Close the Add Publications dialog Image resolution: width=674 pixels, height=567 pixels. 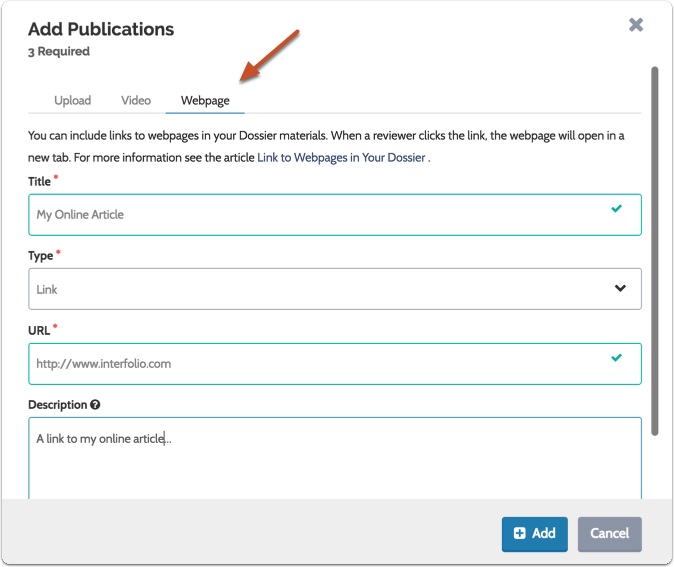coord(636,25)
